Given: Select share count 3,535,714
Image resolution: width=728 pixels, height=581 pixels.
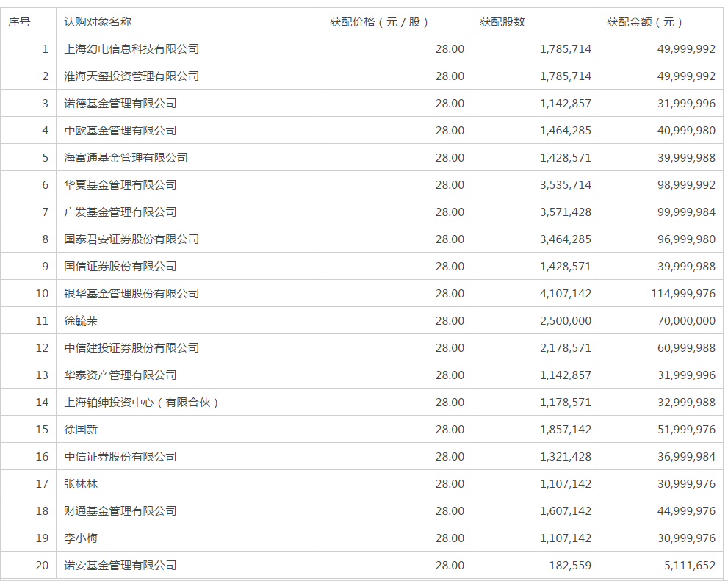Looking at the screenshot, I should click(566, 184).
